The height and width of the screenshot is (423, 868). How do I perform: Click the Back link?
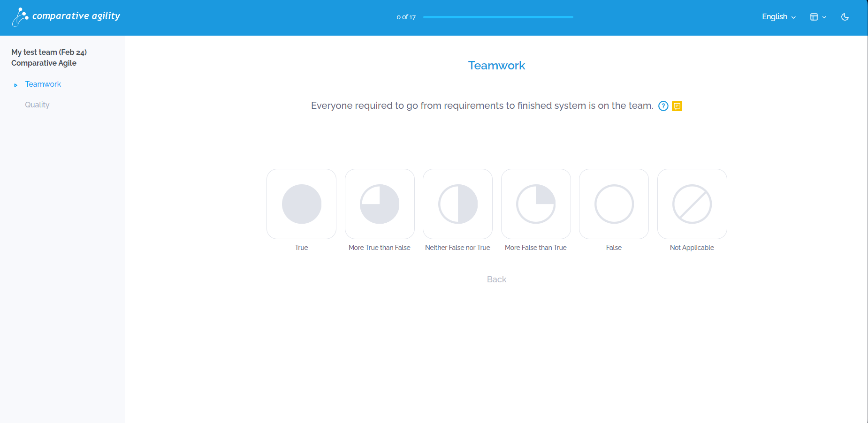click(x=496, y=279)
